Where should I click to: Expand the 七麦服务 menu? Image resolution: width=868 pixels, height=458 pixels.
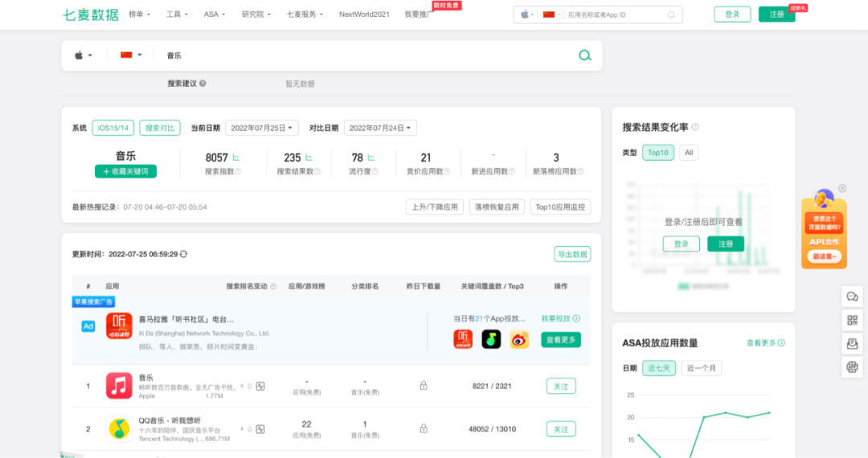point(305,14)
